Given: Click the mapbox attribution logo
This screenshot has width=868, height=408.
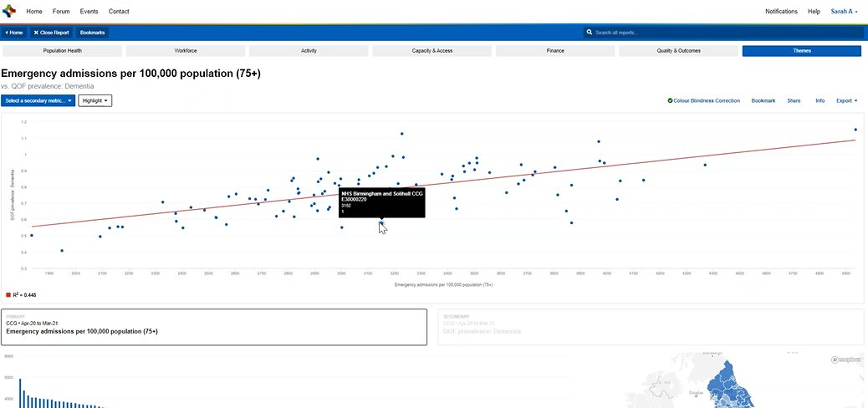Looking at the screenshot, I should (x=847, y=360).
